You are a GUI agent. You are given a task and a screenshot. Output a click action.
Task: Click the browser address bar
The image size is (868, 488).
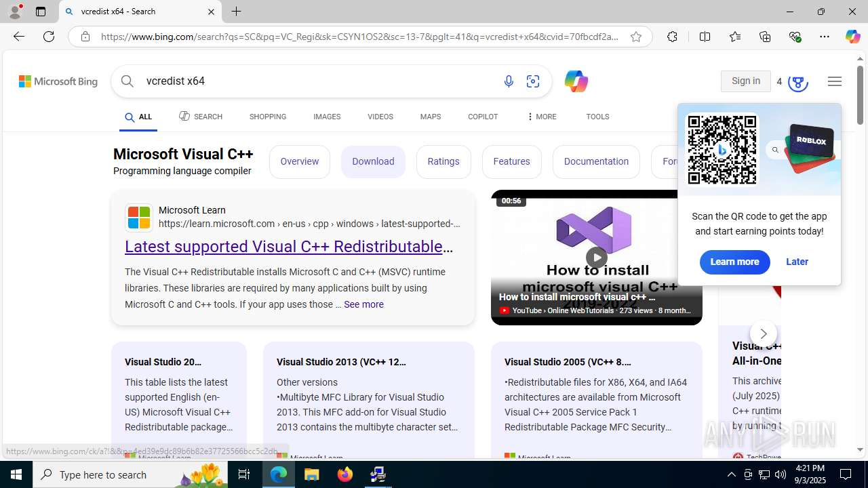(359, 37)
